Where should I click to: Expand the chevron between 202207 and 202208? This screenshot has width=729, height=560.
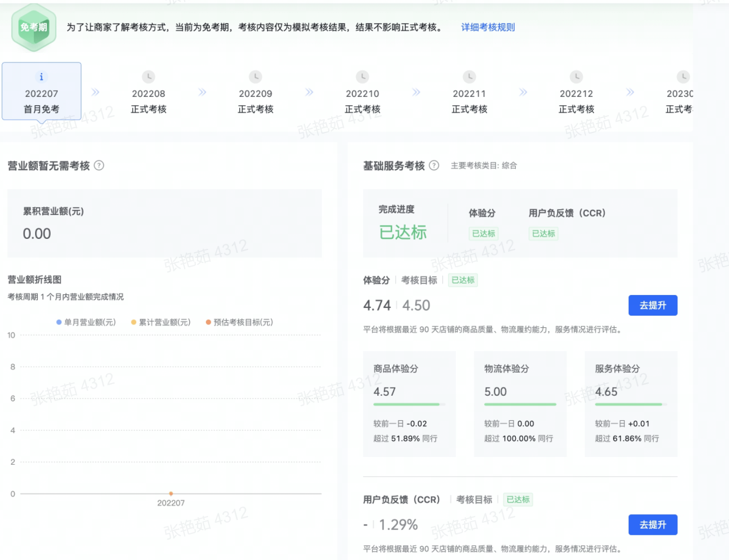point(95,93)
